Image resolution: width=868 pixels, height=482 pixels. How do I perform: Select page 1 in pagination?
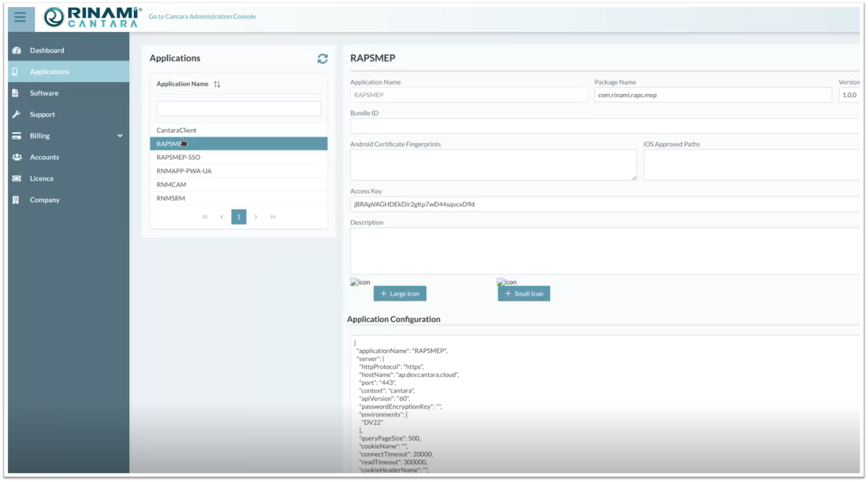pos(239,217)
